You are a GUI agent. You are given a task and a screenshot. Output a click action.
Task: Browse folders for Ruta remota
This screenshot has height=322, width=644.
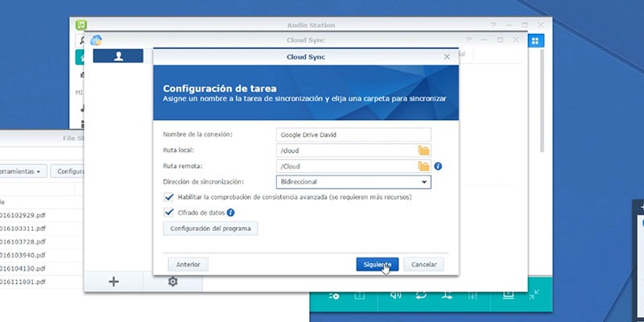[423, 167]
